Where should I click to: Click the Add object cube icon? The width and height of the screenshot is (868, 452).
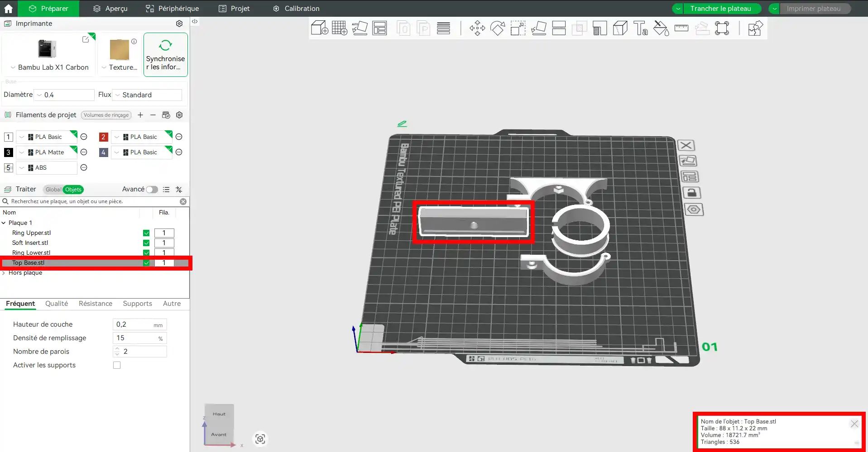coord(320,29)
